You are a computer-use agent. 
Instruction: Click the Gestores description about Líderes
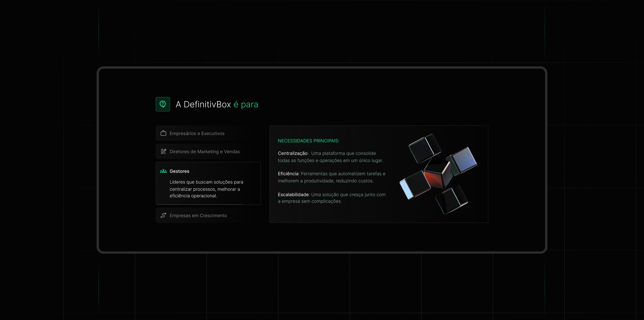pos(206,189)
